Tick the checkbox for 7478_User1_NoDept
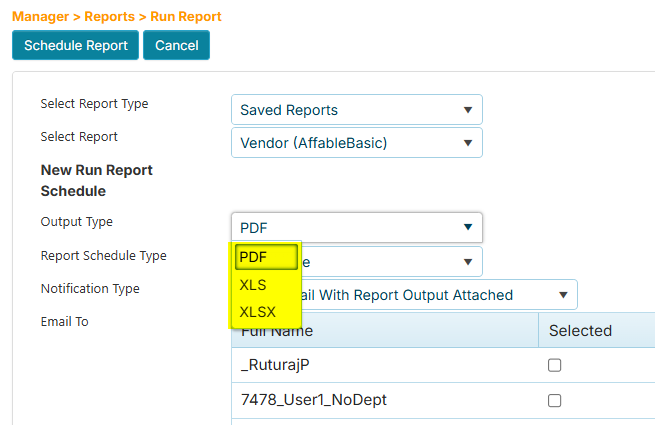This screenshot has width=655, height=425. (x=554, y=401)
